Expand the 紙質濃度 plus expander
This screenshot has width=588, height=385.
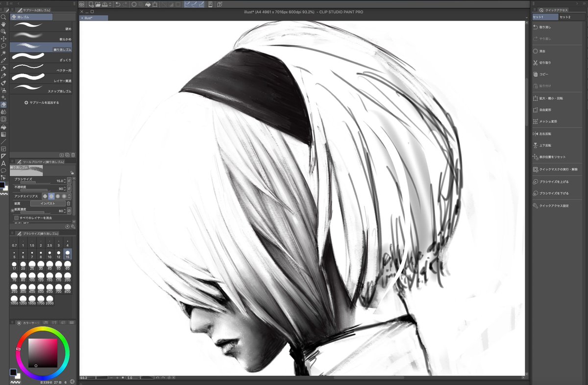[12, 210]
